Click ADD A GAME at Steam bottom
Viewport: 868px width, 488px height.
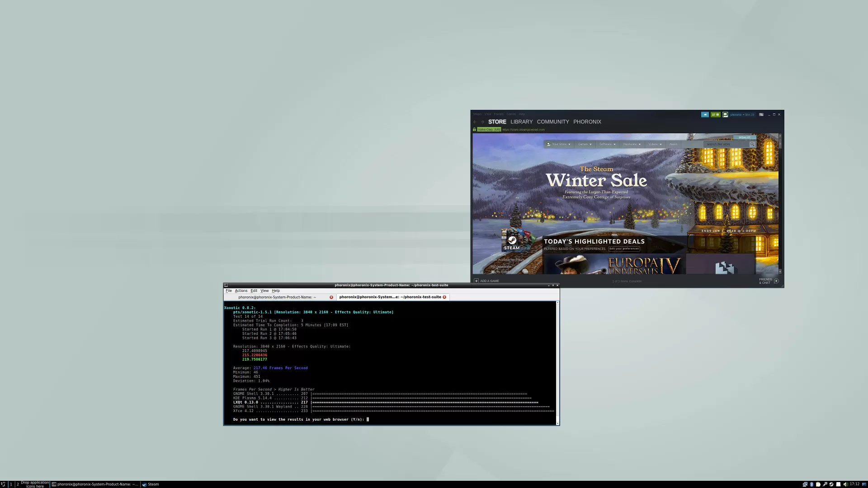click(x=490, y=281)
